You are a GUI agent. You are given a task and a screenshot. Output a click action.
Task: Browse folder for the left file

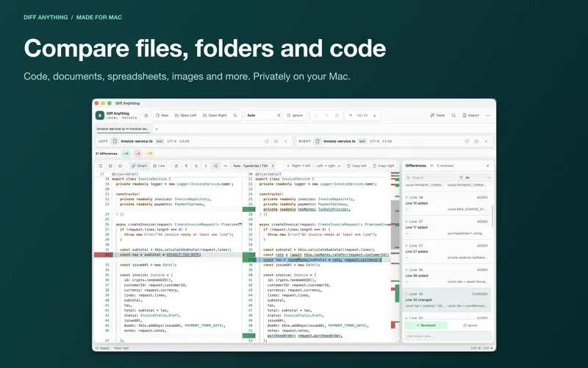pos(276,141)
